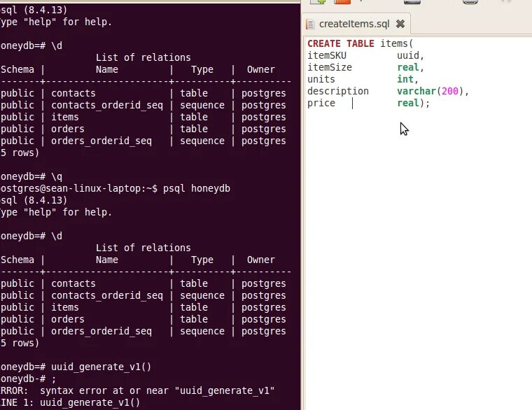
Task: Close the createItems.sql tab
Action: click(400, 24)
